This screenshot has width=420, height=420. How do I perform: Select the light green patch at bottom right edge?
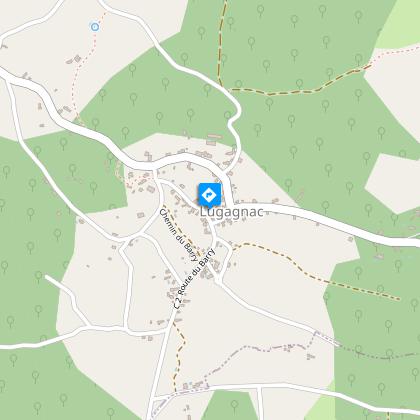322,405
